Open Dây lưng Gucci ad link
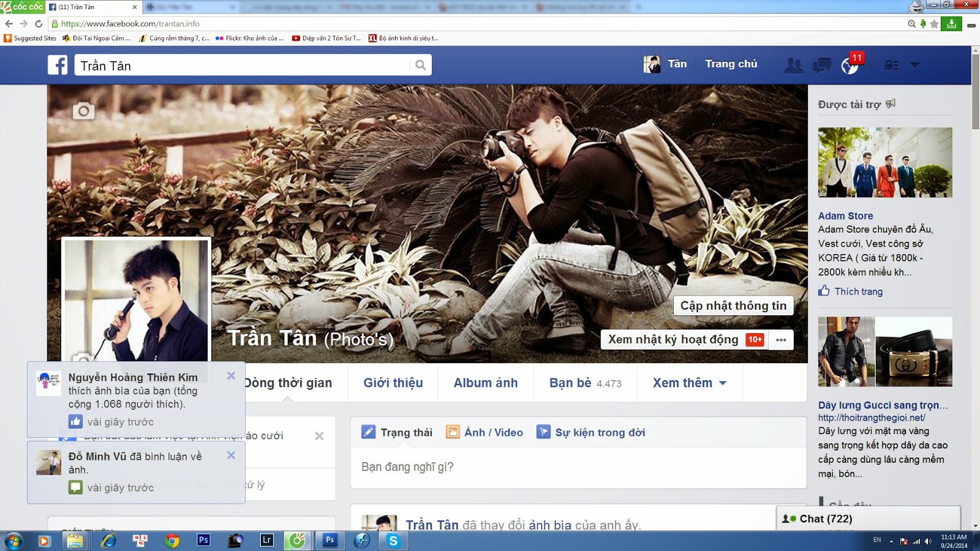Screen dimensions: 980x551 (883, 405)
